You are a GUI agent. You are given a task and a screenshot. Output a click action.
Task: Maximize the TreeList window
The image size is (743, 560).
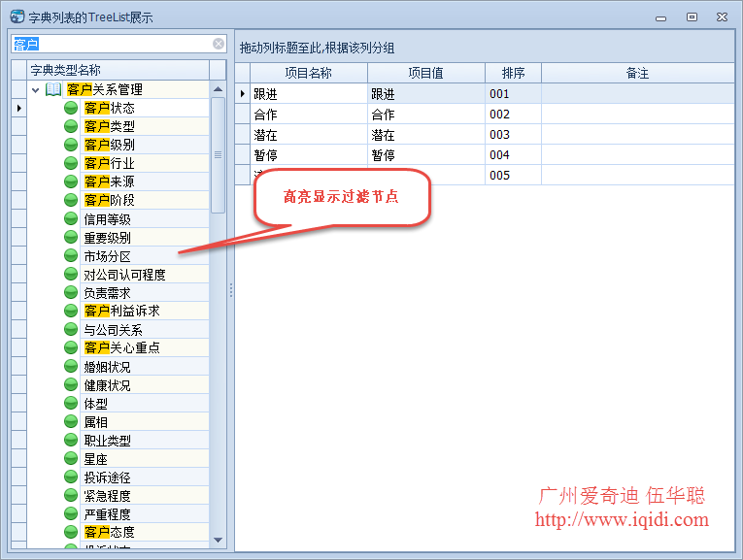tap(692, 17)
